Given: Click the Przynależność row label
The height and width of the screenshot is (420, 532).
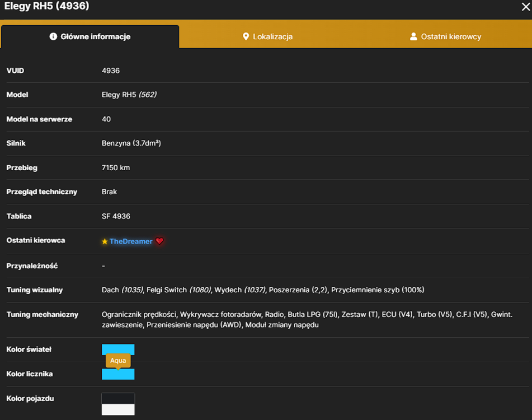Looking at the screenshot, I should [32, 266].
